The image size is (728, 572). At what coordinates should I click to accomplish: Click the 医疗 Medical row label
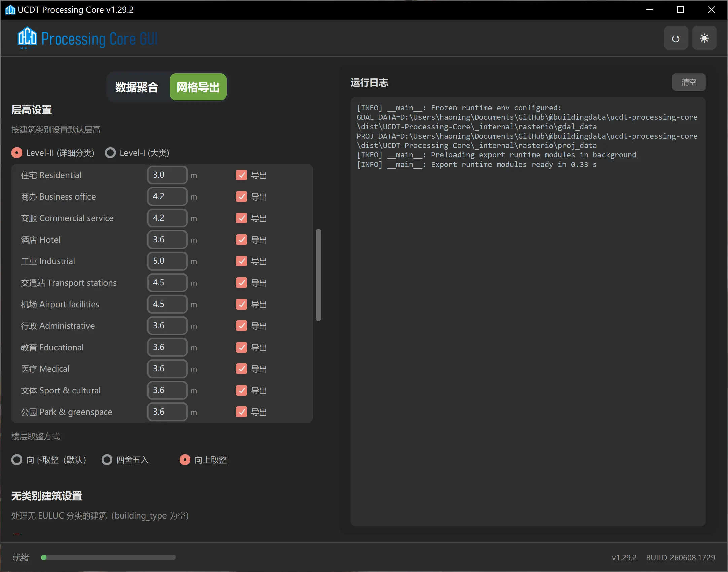coord(45,369)
